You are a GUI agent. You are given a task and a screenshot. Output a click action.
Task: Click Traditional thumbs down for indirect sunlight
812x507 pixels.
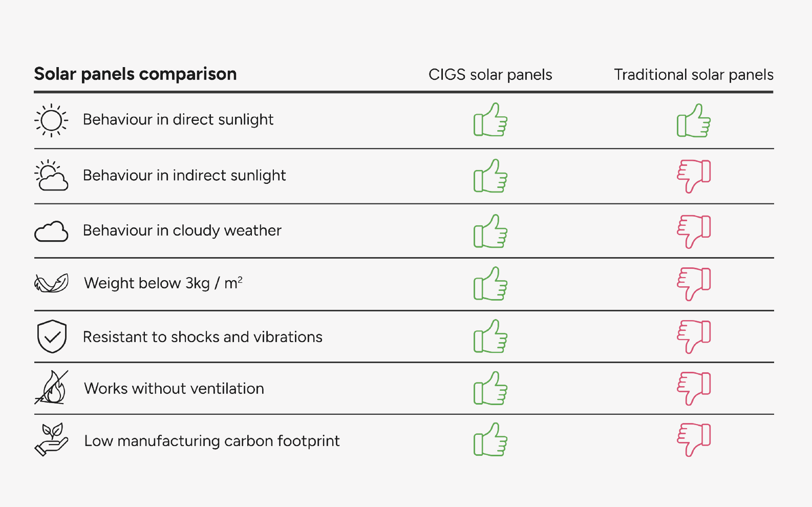click(694, 176)
